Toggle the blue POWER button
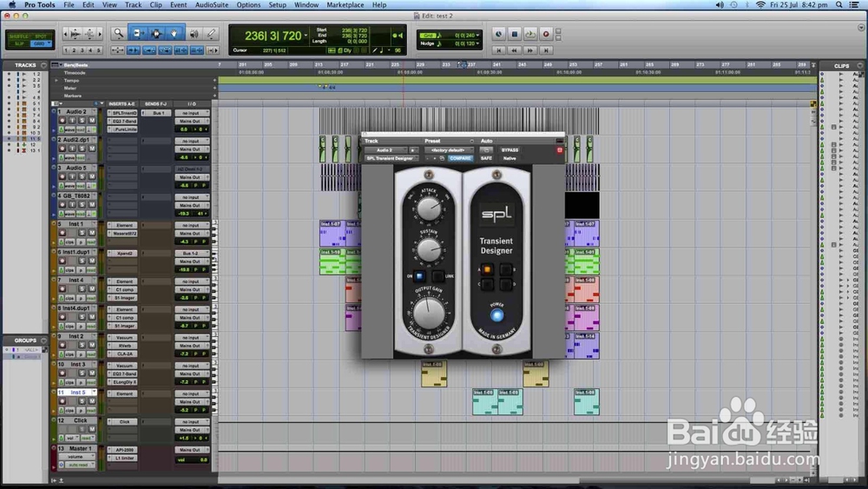 497,315
